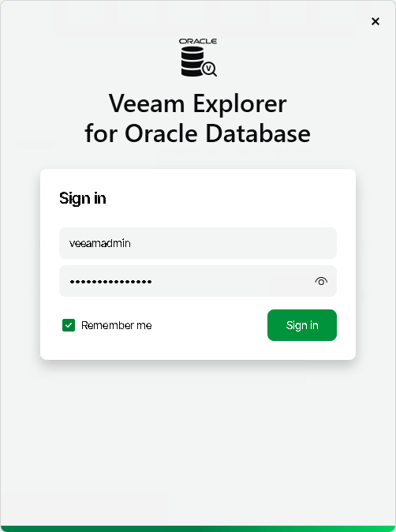Show the password with the eye icon

coord(321,281)
